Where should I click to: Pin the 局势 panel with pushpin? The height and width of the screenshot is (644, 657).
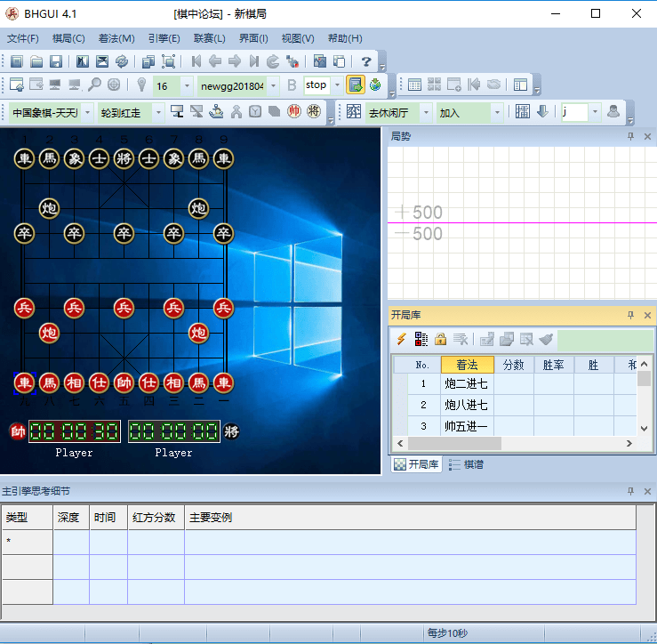coord(630,136)
